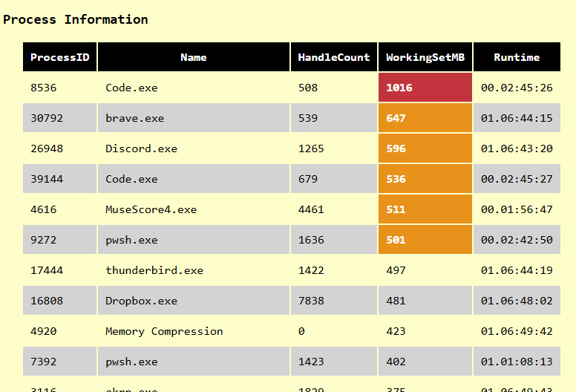Click working set 423 cell
This screenshot has width=576, height=392.
click(x=425, y=331)
